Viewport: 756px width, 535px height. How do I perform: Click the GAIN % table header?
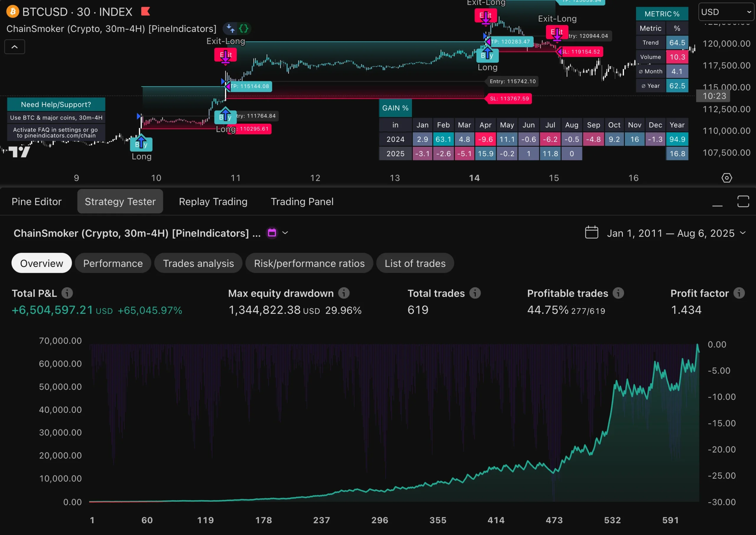pyautogui.click(x=395, y=108)
